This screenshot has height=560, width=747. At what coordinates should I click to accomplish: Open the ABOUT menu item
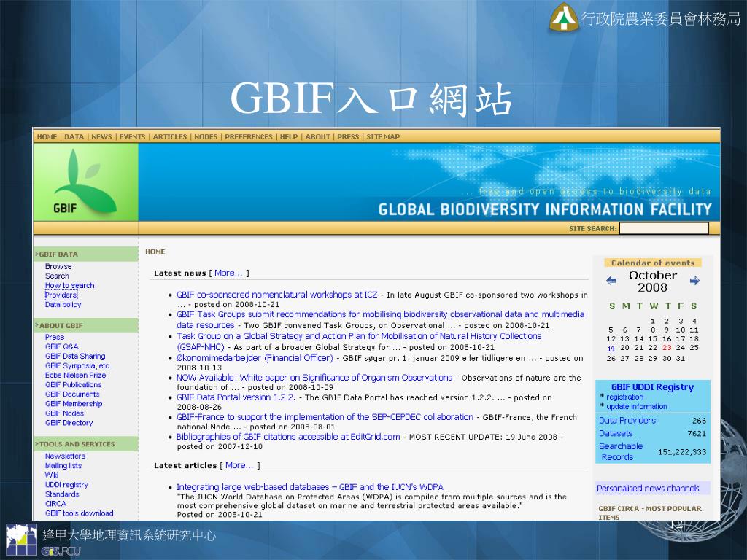(x=318, y=136)
